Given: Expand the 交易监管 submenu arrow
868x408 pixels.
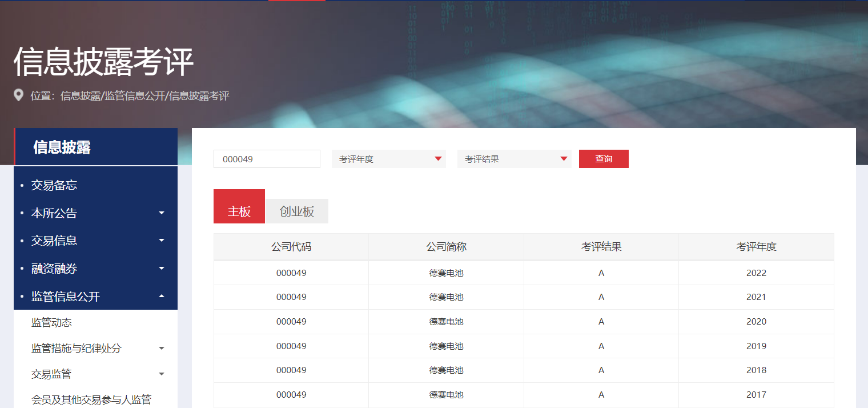Looking at the screenshot, I should click(162, 374).
